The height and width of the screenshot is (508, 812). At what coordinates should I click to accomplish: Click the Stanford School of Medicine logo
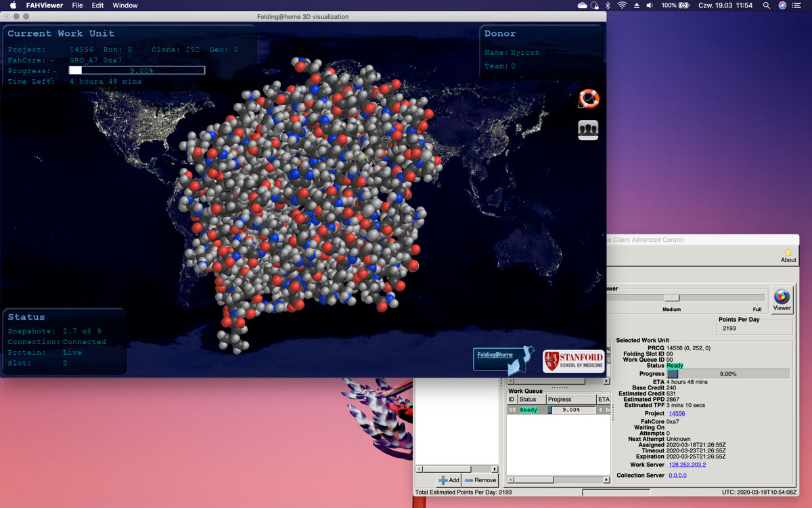(x=573, y=361)
